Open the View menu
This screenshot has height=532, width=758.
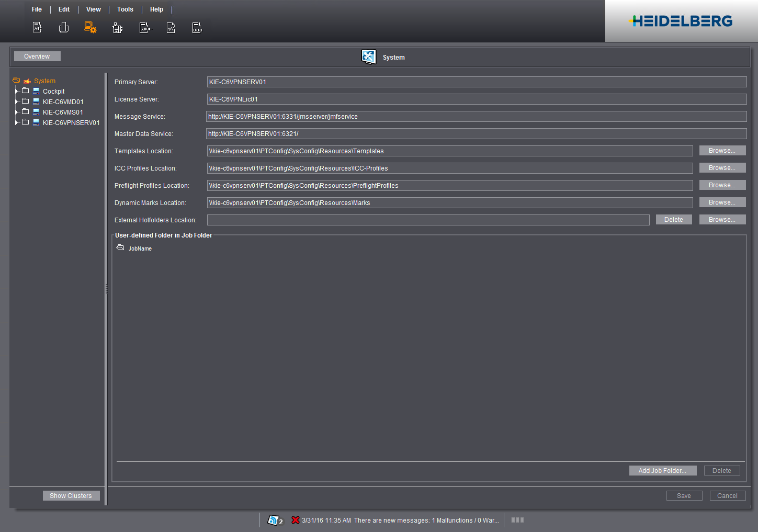pos(94,9)
